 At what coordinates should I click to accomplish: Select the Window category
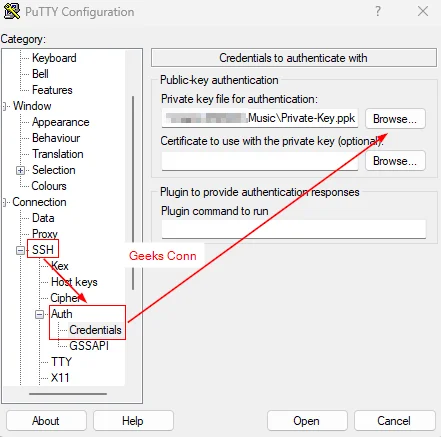pyautogui.click(x=32, y=106)
